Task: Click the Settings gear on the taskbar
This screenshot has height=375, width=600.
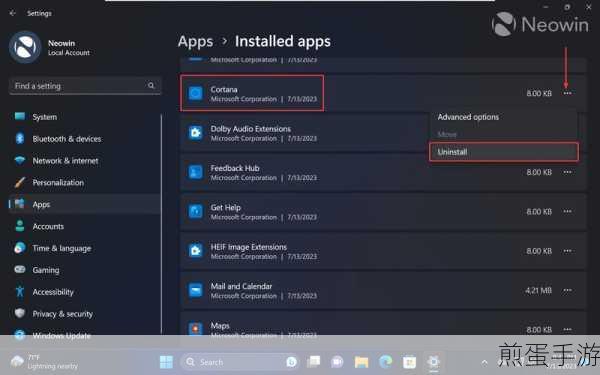Action: click(434, 362)
